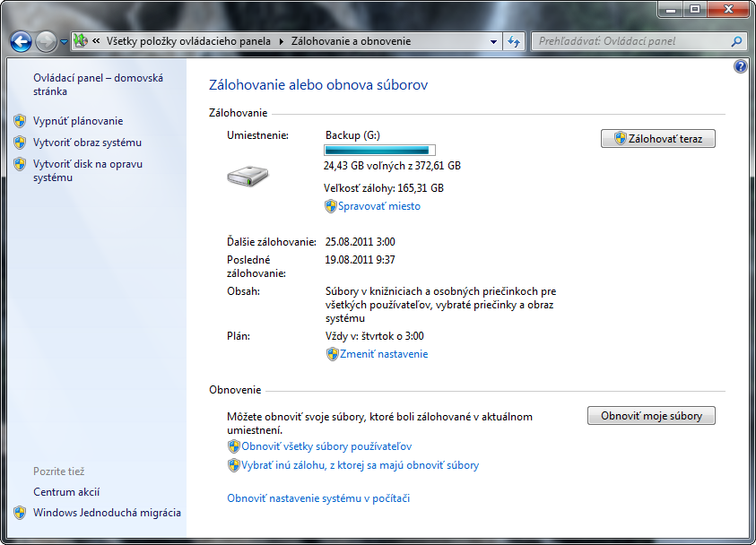This screenshot has height=545, width=756.
Task: Click Vybrať inú zálohu link
Action: (x=361, y=465)
